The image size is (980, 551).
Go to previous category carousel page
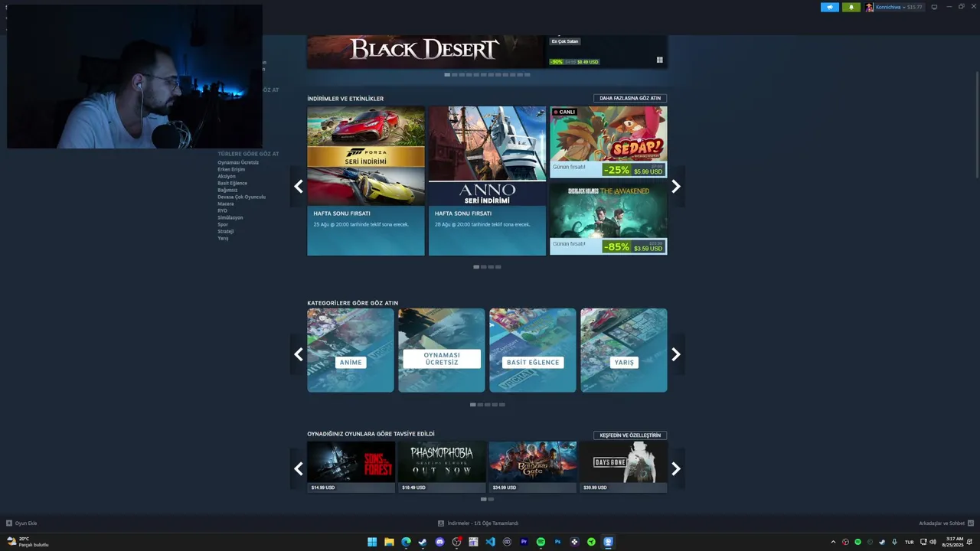pos(299,354)
